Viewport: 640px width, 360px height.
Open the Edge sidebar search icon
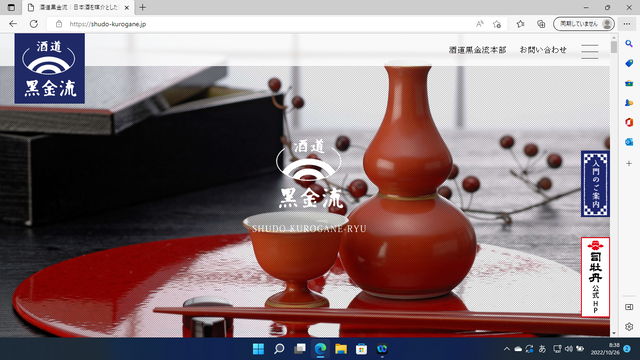[629, 43]
